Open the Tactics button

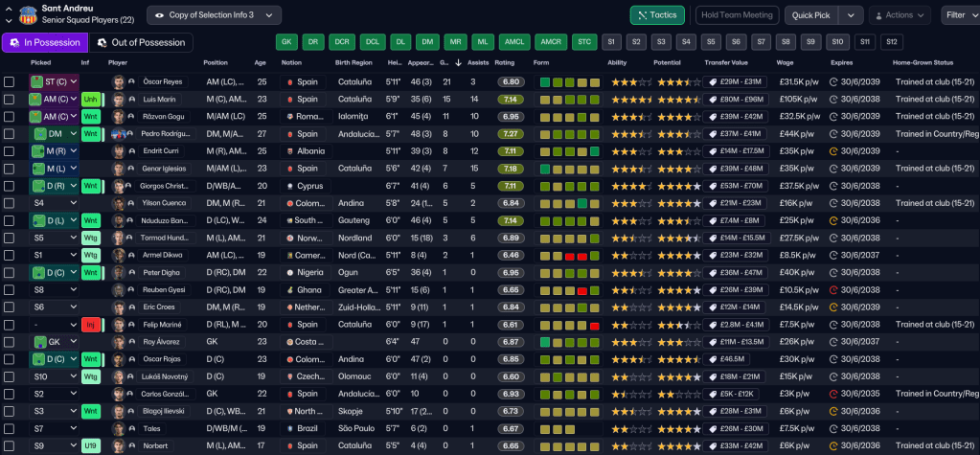pyautogui.click(x=657, y=15)
